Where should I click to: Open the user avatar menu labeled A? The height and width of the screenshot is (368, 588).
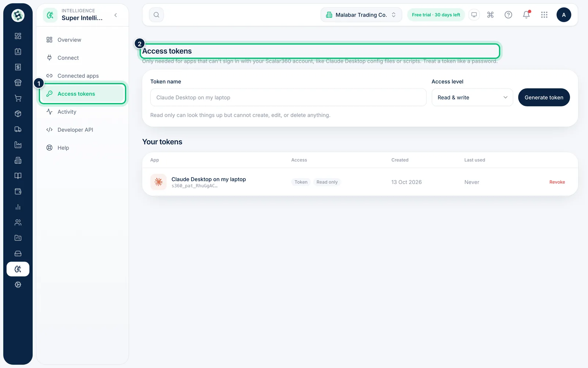click(564, 15)
